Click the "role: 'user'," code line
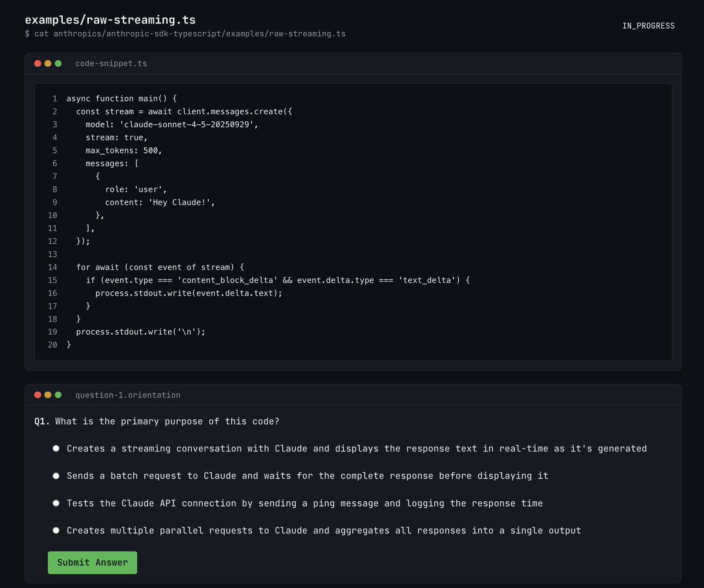The image size is (704, 588). 136,189
